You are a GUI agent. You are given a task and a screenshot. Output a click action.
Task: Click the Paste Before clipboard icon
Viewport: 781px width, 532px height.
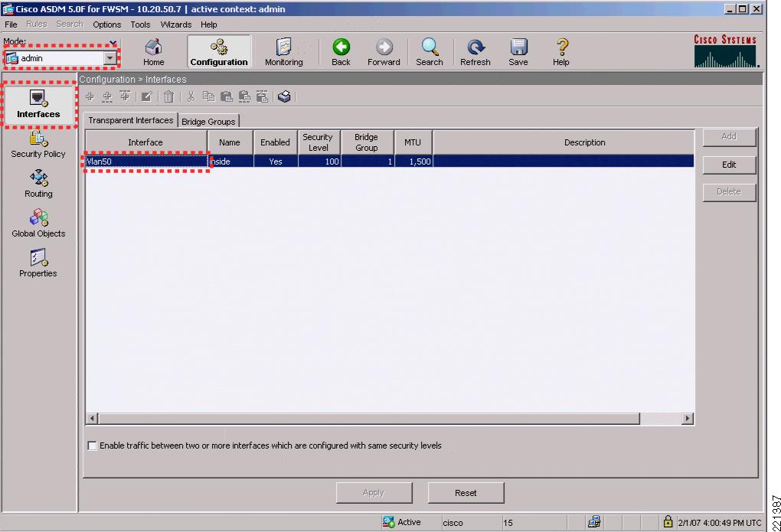pos(244,96)
